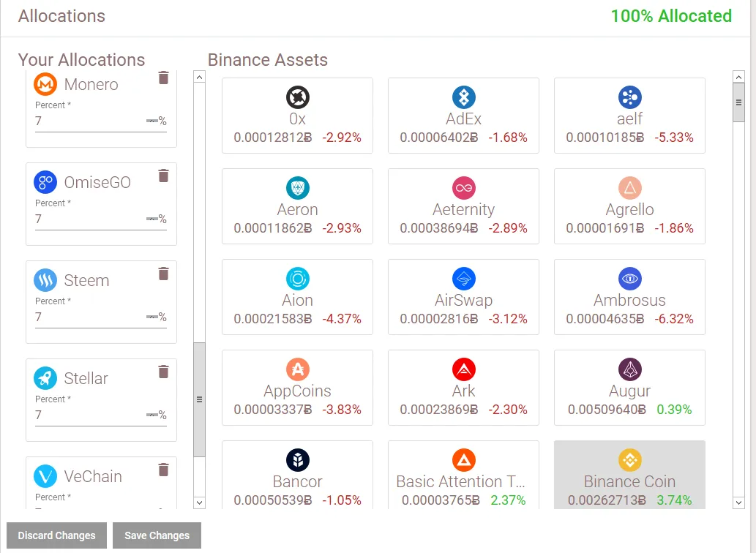756x553 pixels.
Task: Select the Agrello triangle icon
Action: [629, 188]
